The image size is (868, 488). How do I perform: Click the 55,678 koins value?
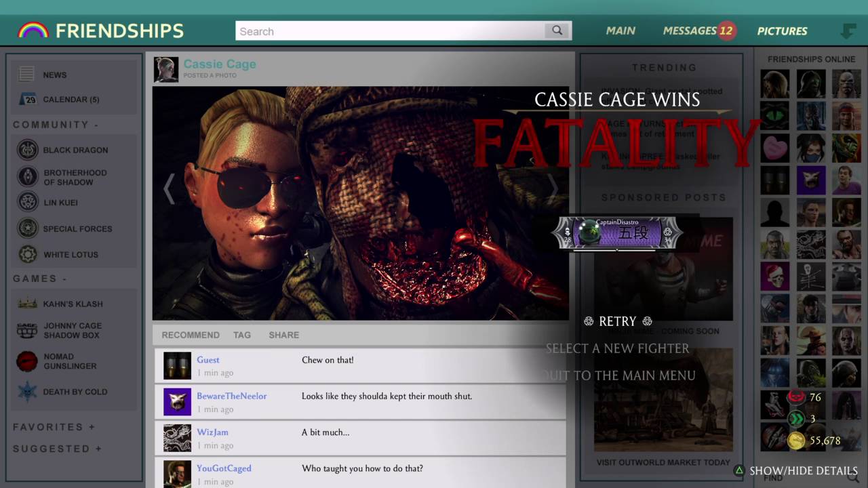pos(825,441)
